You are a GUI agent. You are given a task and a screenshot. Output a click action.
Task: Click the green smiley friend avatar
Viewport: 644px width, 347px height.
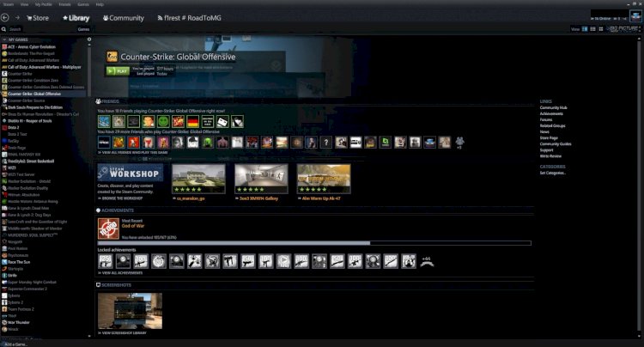163,122
